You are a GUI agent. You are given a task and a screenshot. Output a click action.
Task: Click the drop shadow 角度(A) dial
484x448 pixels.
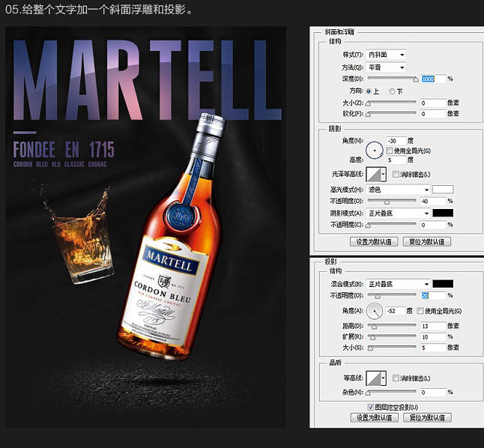pos(375,311)
